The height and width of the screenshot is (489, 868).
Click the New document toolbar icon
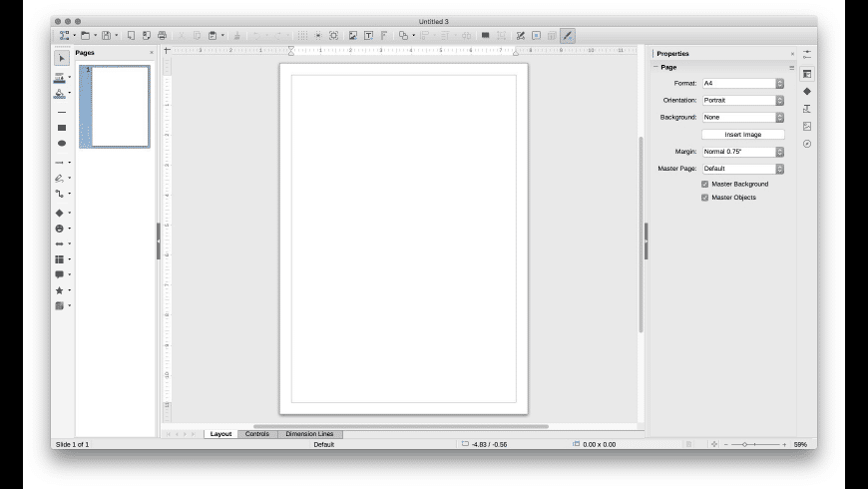64,36
